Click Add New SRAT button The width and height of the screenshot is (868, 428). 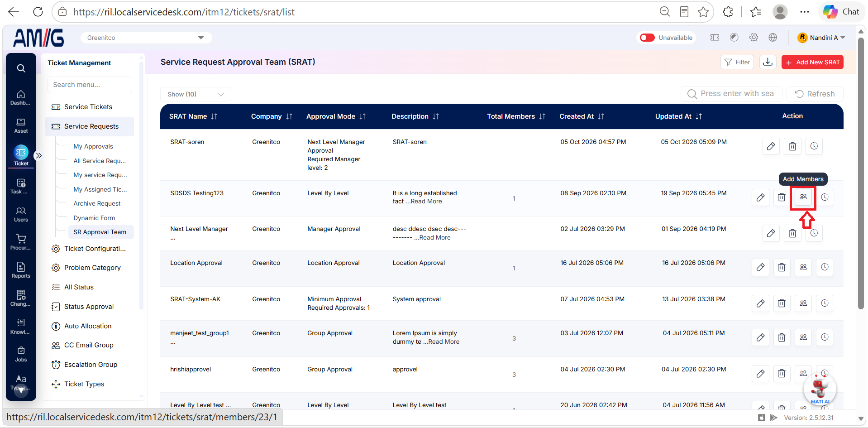pos(812,62)
